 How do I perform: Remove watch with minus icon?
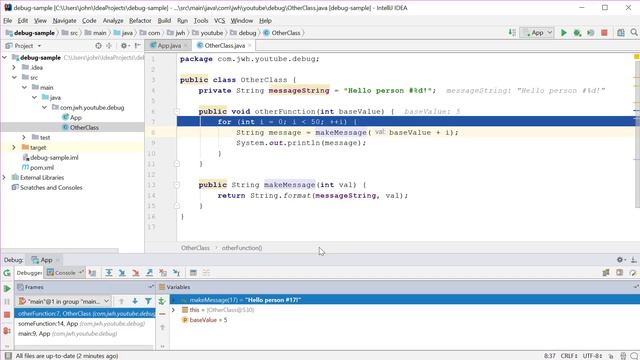(162, 314)
